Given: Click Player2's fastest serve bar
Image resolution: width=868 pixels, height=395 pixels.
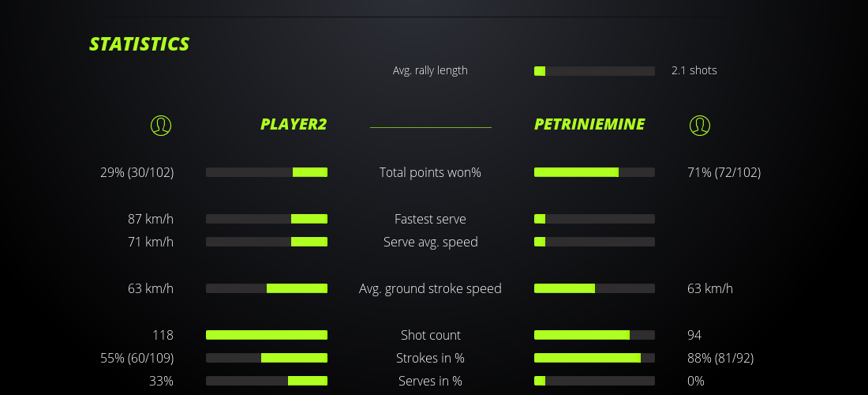Looking at the screenshot, I should [267, 219].
